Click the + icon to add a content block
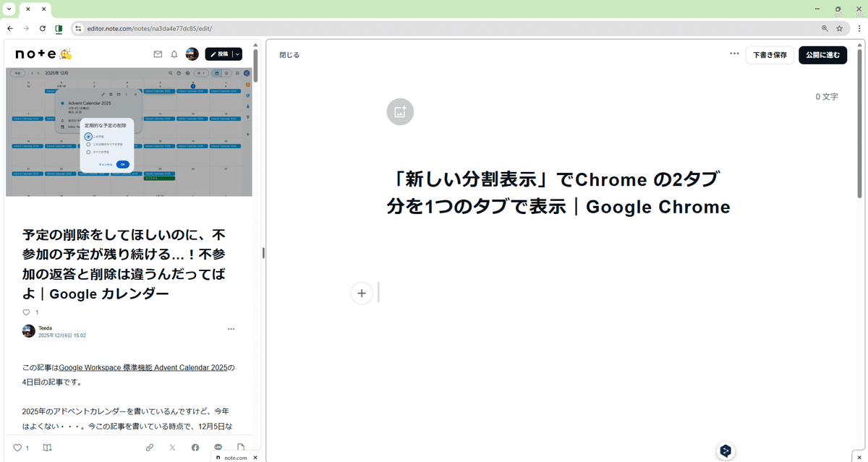This screenshot has height=462, width=868. click(x=362, y=293)
